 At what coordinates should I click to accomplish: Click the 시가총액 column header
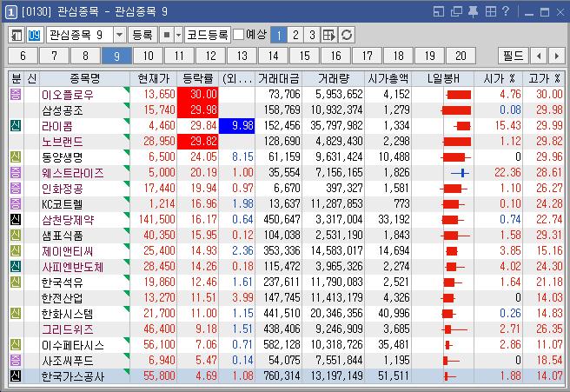pyautogui.click(x=388, y=78)
